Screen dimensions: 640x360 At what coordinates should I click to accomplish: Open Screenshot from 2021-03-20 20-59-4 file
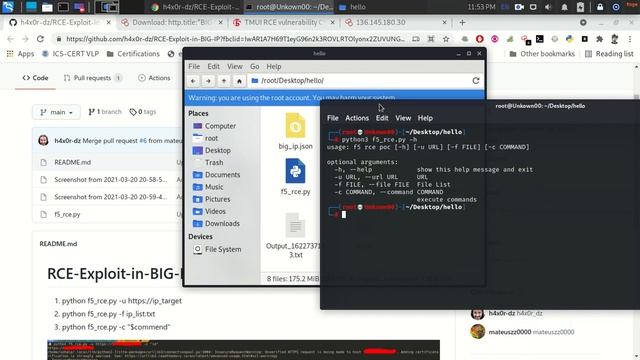[111, 197]
